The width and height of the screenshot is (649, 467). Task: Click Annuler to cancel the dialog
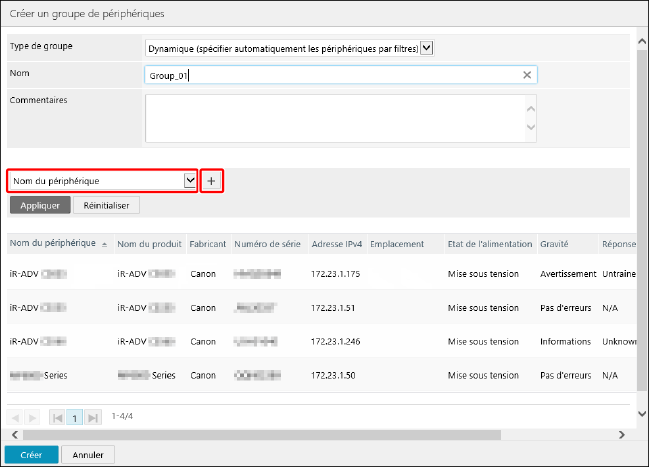point(88,454)
